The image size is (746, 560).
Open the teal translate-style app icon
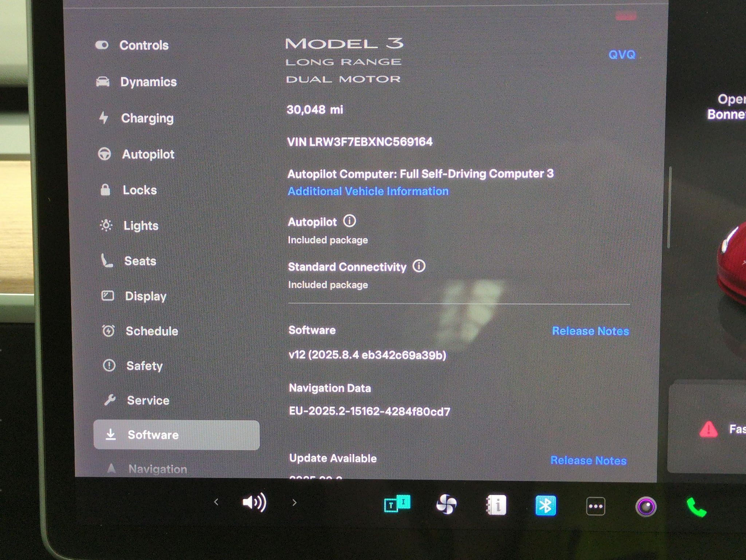[x=397, y=504]
